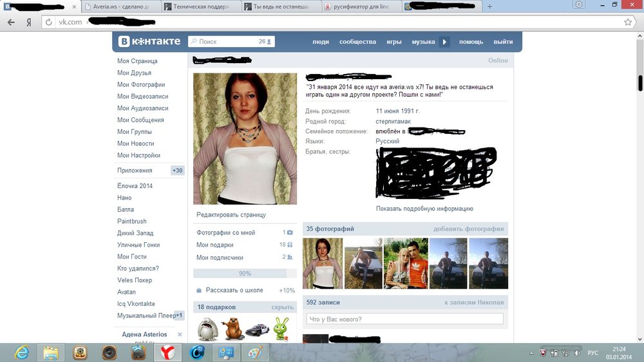Image resolution: width=644 pixels, height=362 pixels.
Task: Bookmark page with the address bar star
Action: coord(628,22)
